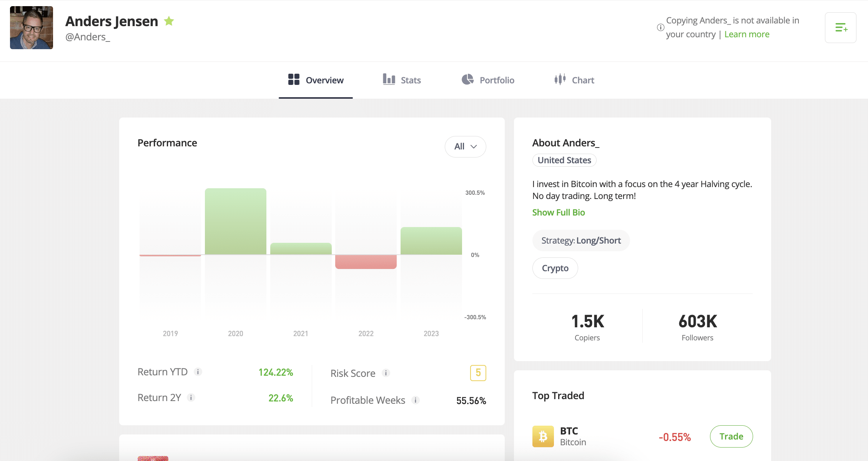The width and height of the screenshot is (868, 461).
Task: Click the Profitable Weeks info icon
Action: pos(415,400)
